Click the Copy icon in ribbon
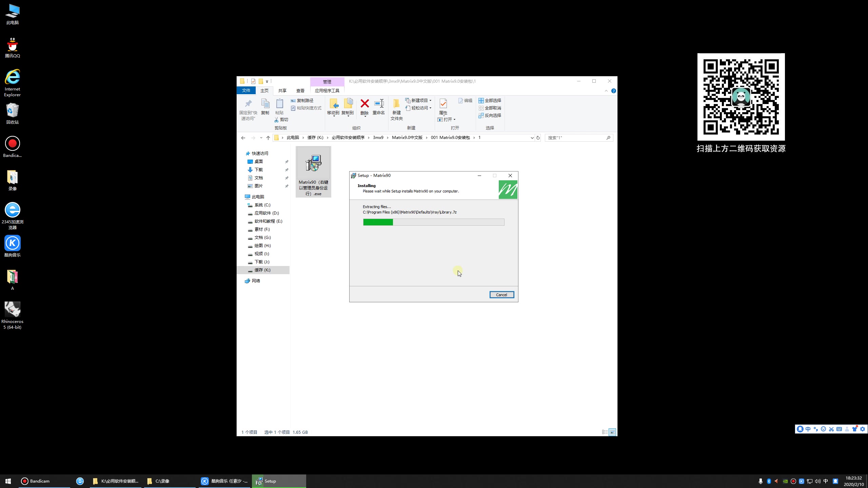 (265, 104)
